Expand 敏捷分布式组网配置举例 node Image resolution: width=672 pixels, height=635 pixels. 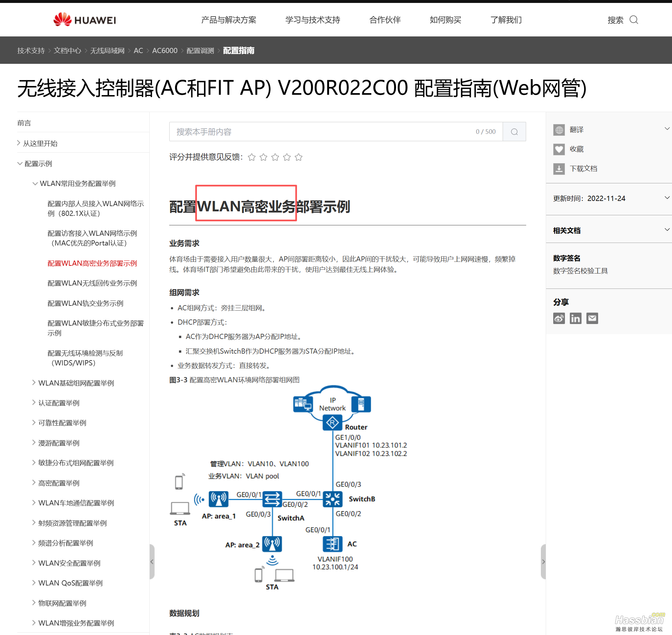tap(34, 462)
